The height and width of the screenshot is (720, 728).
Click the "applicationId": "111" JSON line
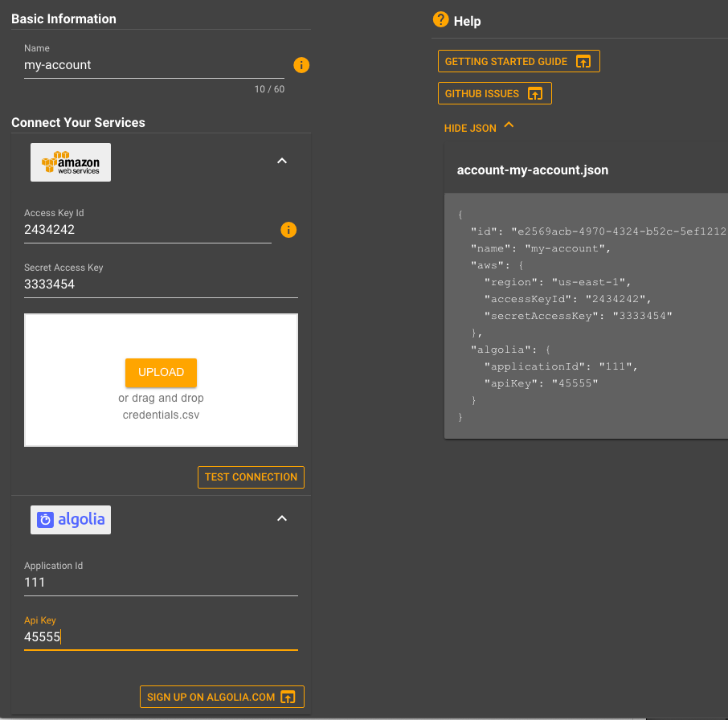point(561,366)
